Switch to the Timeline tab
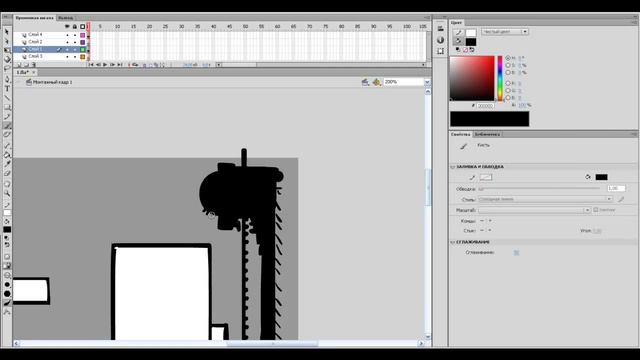640x360 pixels. coord(34,18)
